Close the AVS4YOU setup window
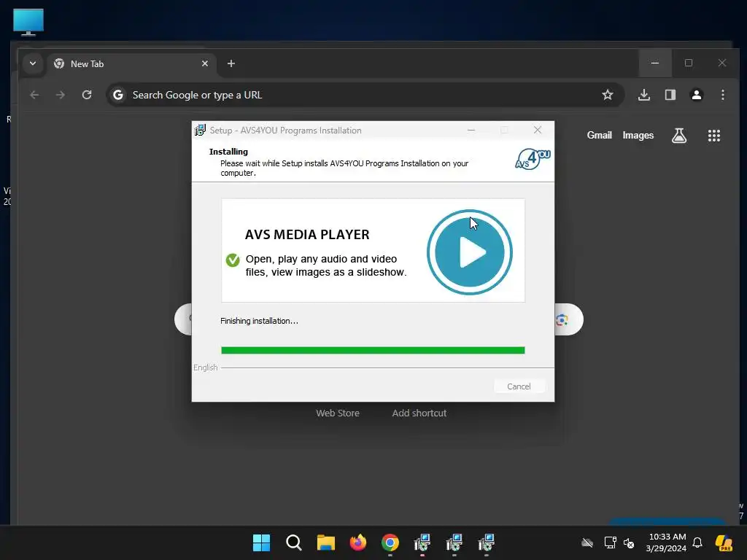The width and height of the screenshot is (747, 560). (x=538, y=130)
